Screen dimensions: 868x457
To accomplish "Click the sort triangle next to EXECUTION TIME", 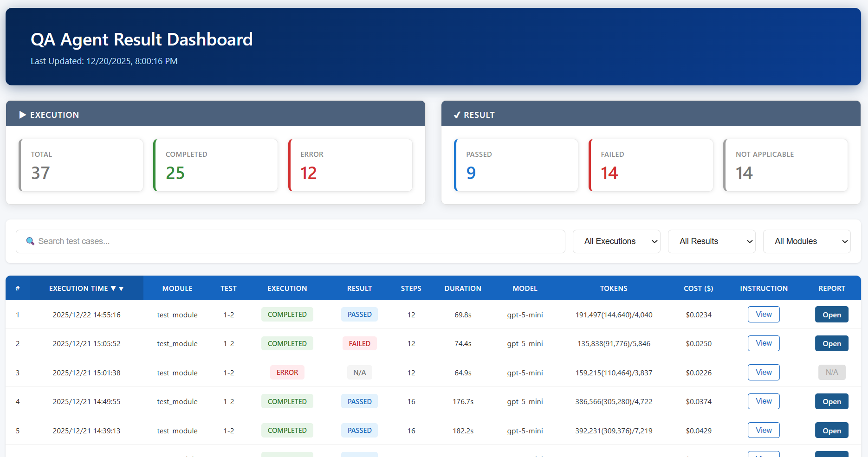I will 114,288.
